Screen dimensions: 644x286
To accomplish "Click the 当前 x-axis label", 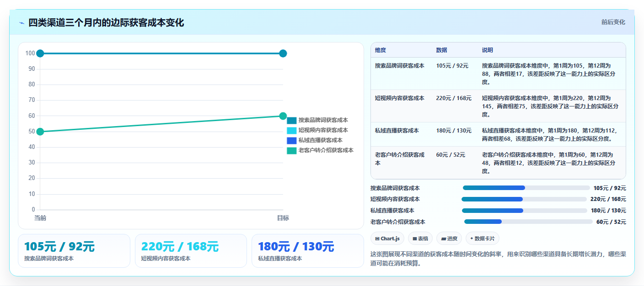I will point(40,218).
